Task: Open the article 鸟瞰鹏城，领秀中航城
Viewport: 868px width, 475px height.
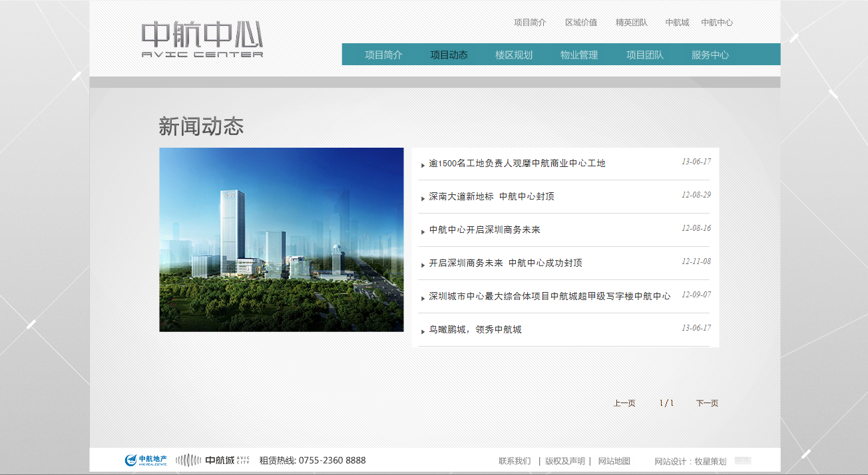Action: click(x=475, y=329)
